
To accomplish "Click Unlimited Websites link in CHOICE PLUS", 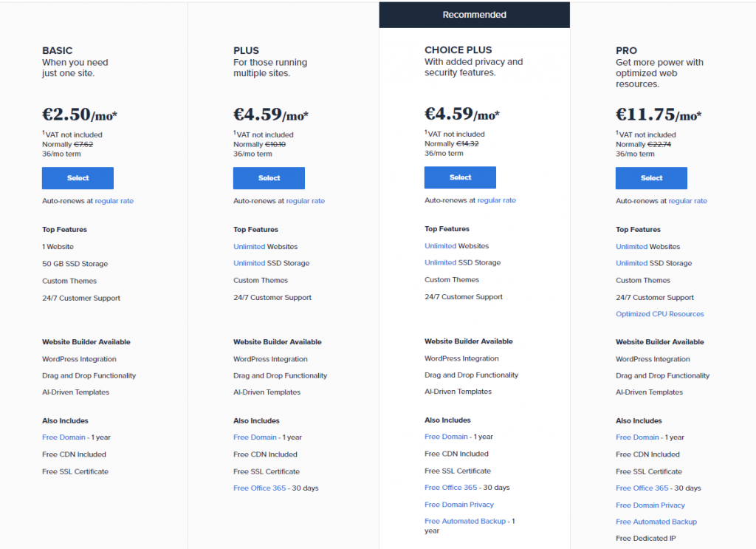I will (x=440, y=246).
